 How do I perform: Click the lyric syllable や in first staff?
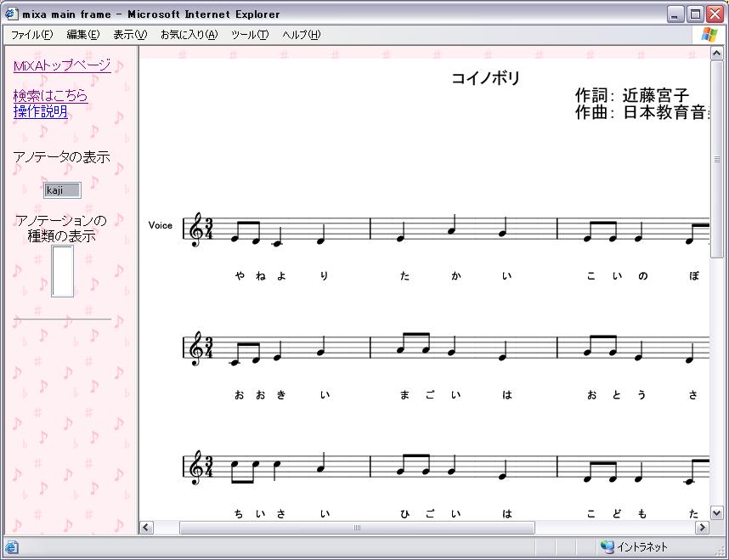[240, 276]
